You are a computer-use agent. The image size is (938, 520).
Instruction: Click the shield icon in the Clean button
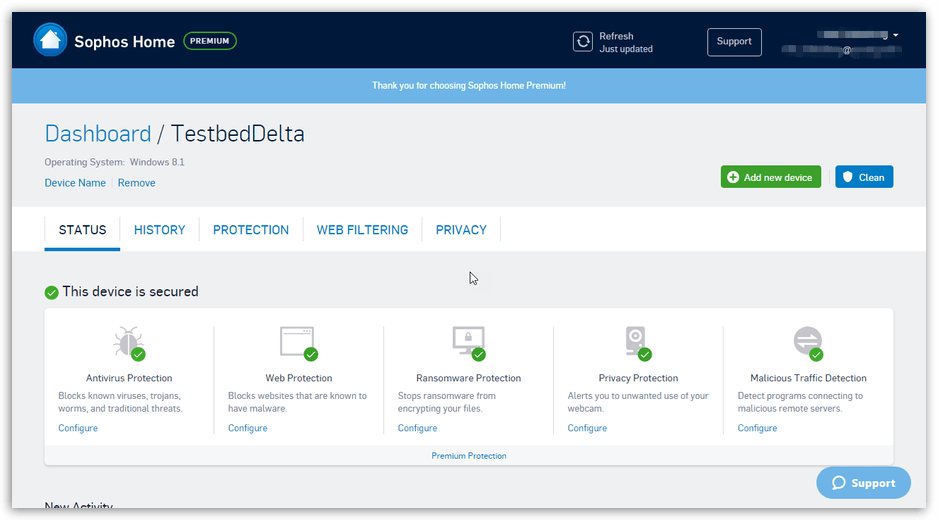click(847, 177)
